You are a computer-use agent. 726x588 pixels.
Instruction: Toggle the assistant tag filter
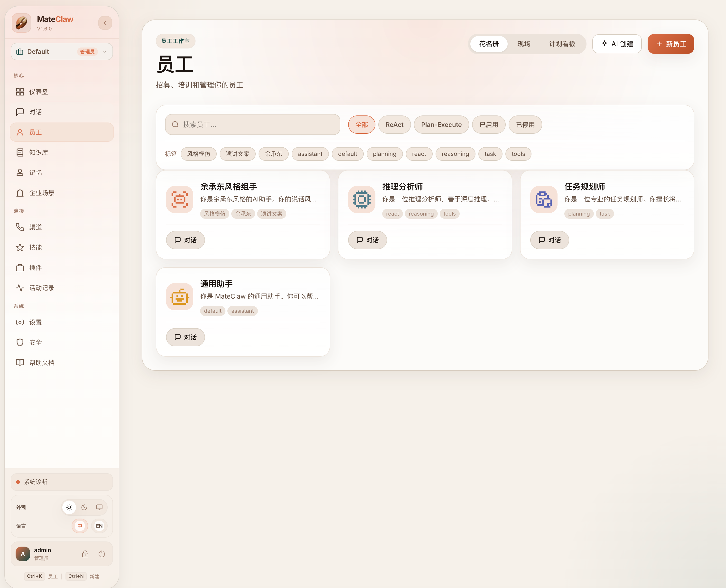pos(310,154)
